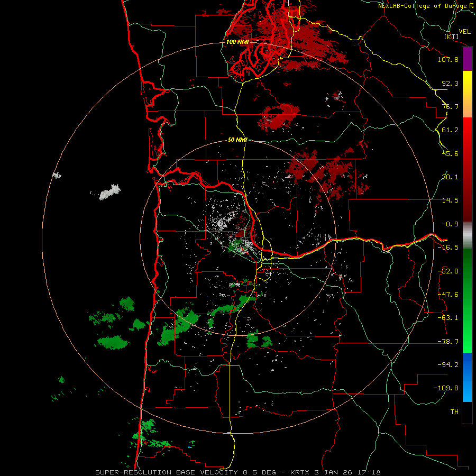The width and height of the screenshot is (476, 476).
Task: Click the 61.2 scale value
Action: tap(450, 130)
